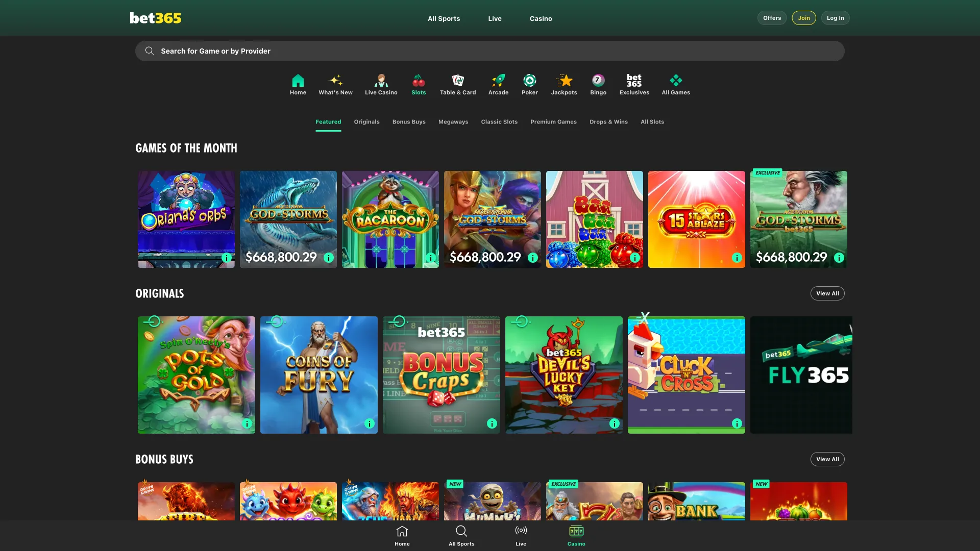The height and width of the screenshot is (551, 980).
Task: Open Table & Card category
Action: pyautogui.click(x=458, y=85)
